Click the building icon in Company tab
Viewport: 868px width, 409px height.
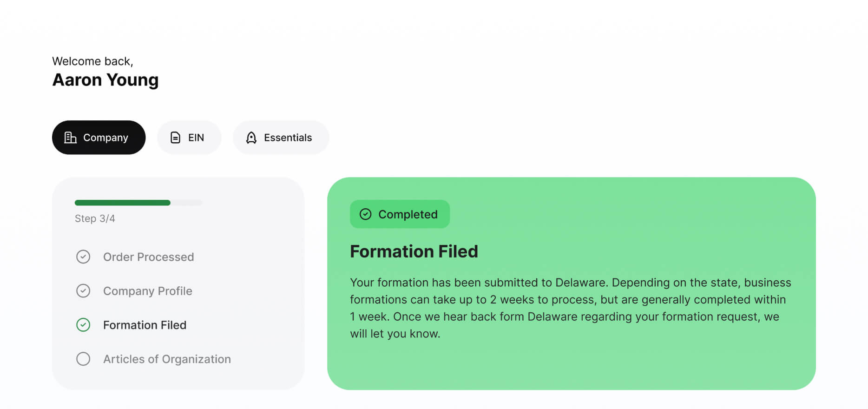pyautogui.click(x=70, y=138)
